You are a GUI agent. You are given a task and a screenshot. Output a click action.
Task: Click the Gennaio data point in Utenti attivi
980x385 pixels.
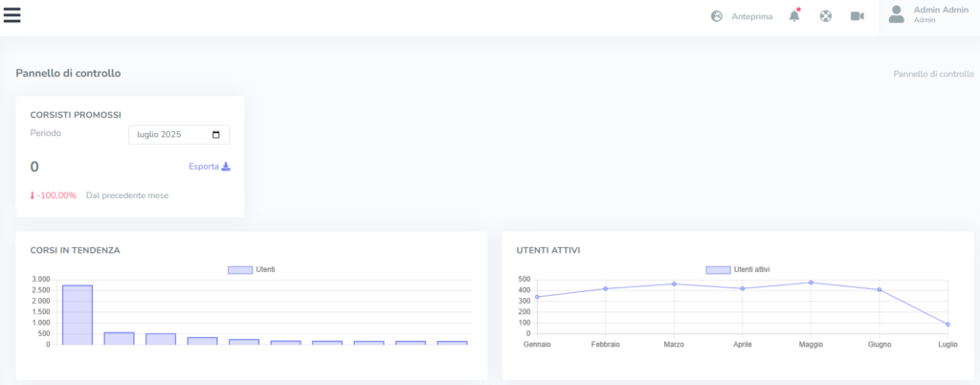click(x=537, y=297)
